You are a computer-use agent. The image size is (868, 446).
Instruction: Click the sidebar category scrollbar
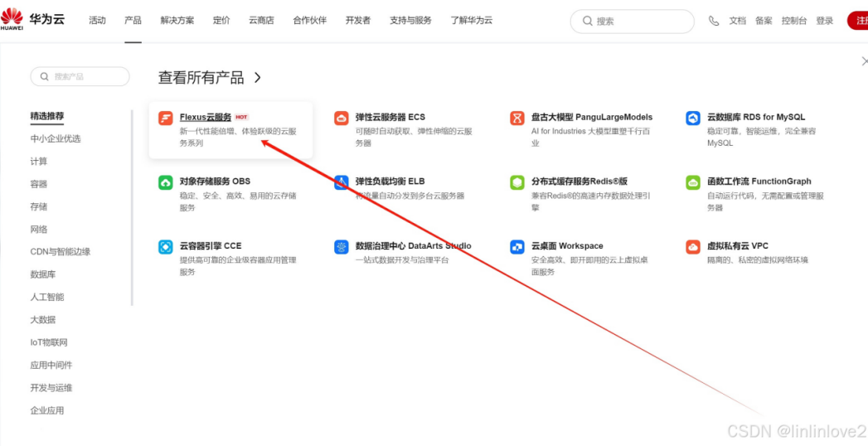[132, 207]
